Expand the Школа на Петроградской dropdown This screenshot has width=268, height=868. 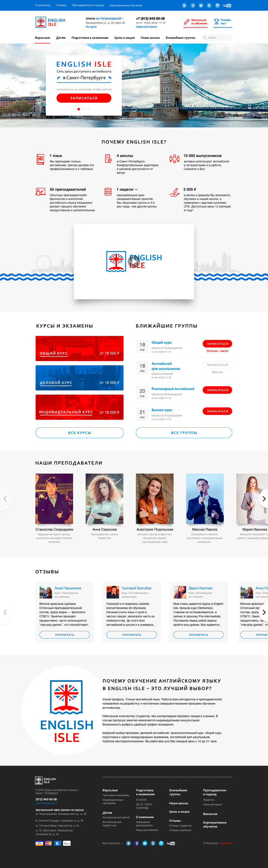tap(105, 19)
